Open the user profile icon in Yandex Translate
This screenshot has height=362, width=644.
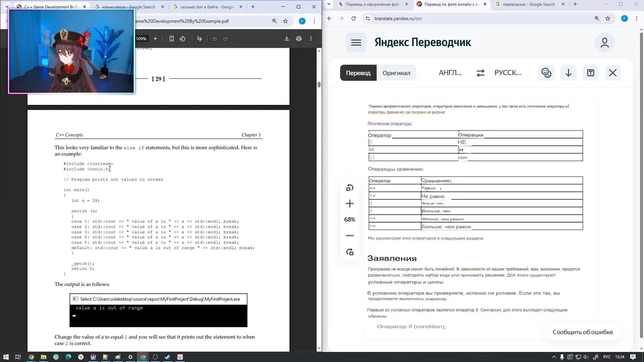click(x=605, y=43)
